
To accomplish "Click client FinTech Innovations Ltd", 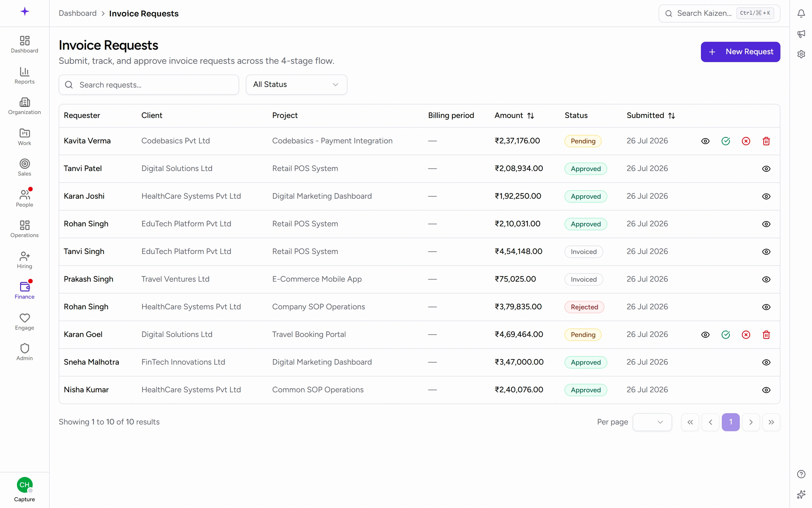I will point(183,362).
